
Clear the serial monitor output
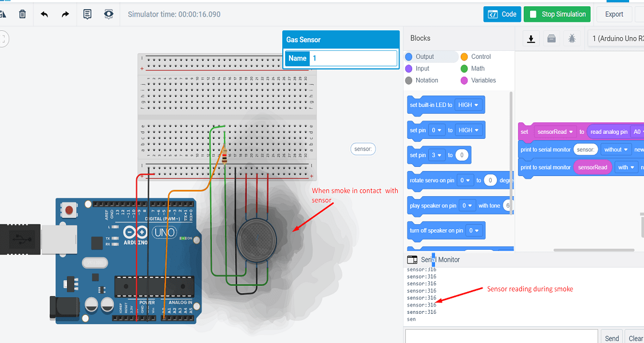(634, 338)
